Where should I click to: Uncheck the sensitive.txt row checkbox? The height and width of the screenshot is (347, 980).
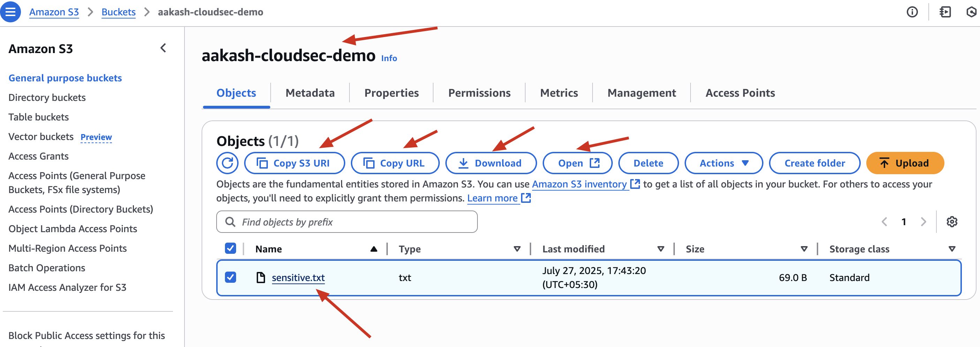[x=230, y=277]
